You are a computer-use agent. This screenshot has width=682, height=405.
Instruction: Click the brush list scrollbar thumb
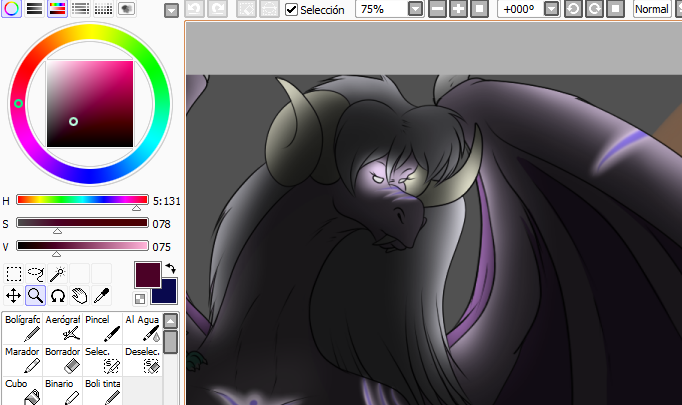pos(170,342)
